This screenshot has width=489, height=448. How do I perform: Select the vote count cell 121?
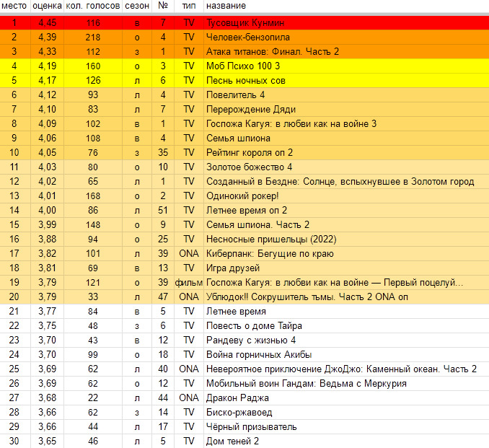[x=93, y=282]
